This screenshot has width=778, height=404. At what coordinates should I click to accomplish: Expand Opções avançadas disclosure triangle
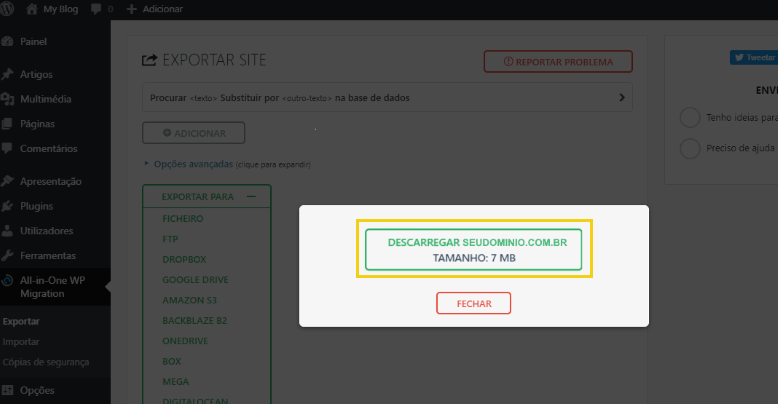pos(146,163)
